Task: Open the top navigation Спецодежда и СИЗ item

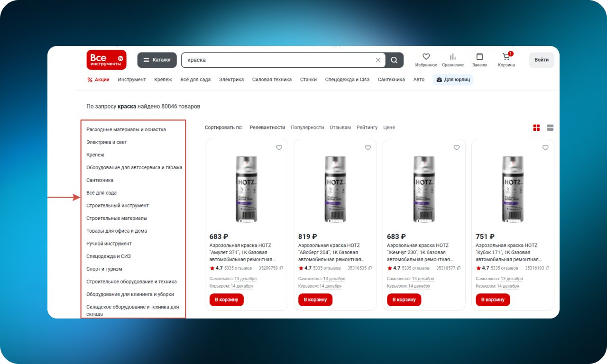Action: click(347, 80)
